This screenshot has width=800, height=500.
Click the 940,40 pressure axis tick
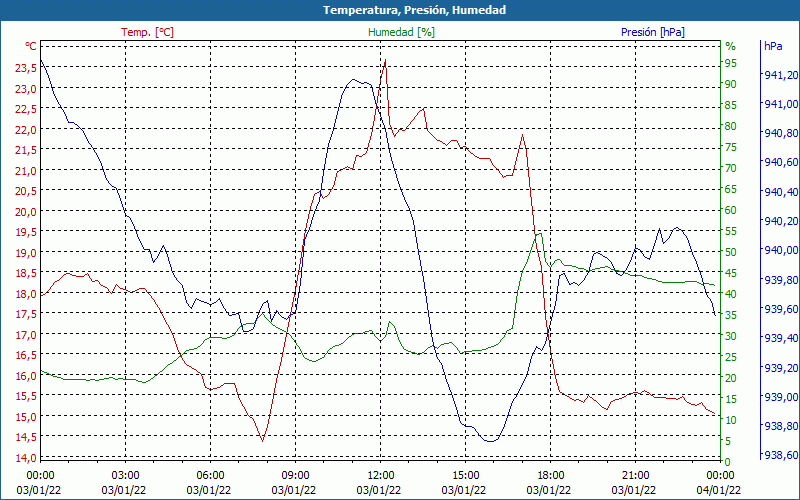(x=781, y=192)
